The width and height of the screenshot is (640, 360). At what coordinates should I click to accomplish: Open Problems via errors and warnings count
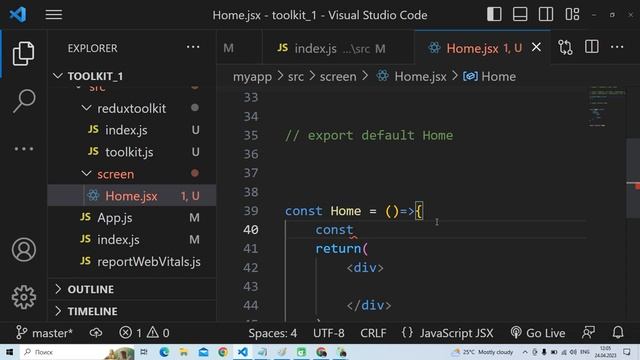point(144,333)
